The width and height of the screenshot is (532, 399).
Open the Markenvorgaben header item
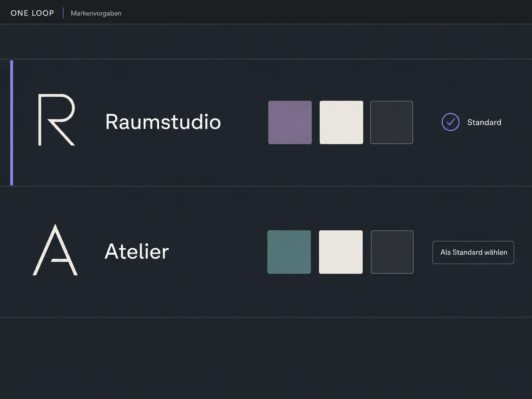pos(96,13)
